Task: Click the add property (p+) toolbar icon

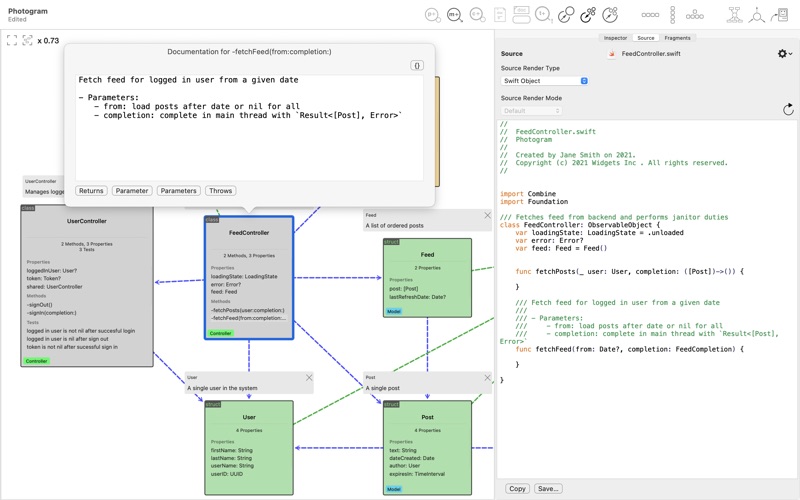Action: [432, 15]
